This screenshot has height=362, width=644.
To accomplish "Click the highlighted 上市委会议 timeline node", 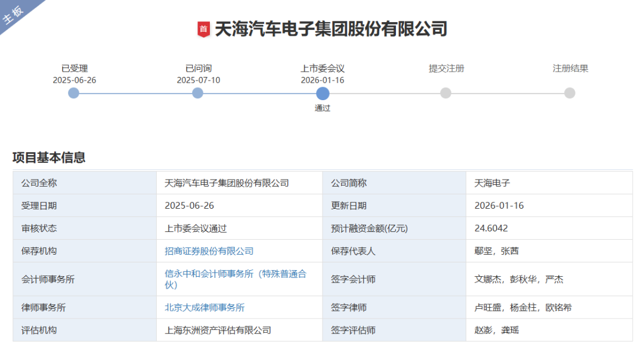I will 323,93.
